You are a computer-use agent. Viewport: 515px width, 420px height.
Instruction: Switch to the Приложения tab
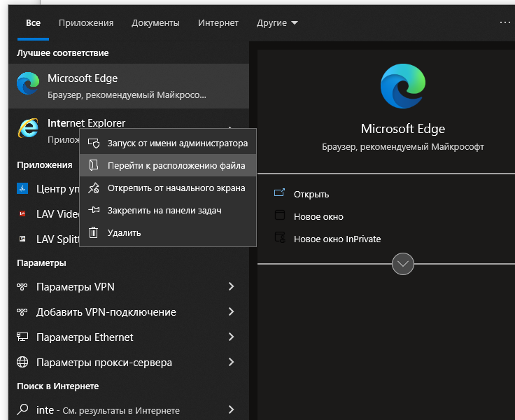coord(86,22)
